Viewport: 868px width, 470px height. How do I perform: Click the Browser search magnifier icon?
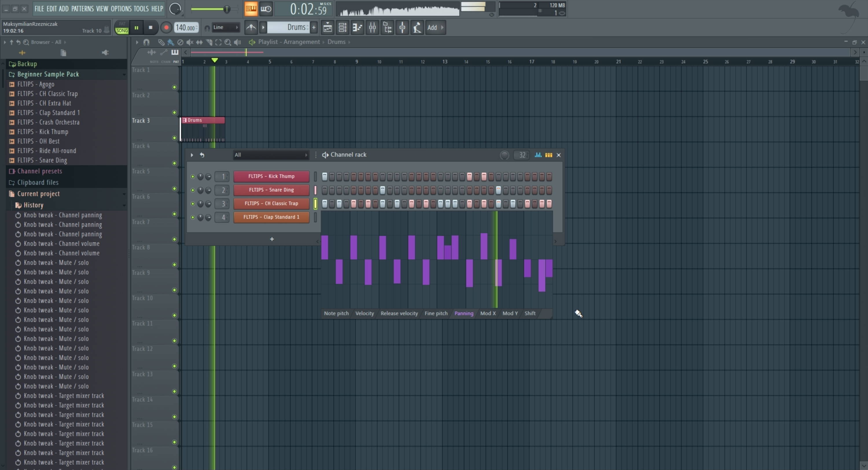[26, 42]
